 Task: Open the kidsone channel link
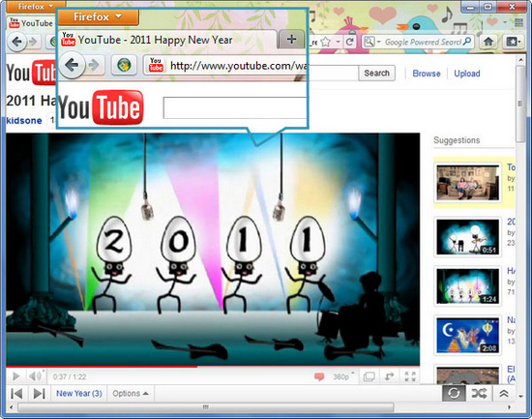pyautogui.click(x=24, y=121)
